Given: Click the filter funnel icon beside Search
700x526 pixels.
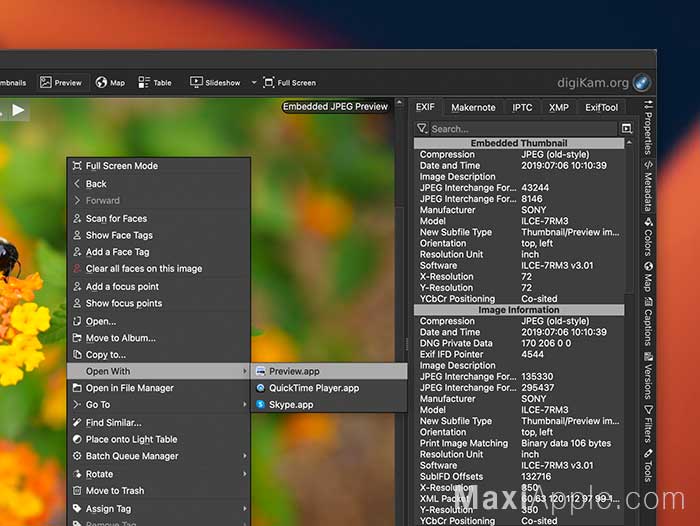Looking at the screenshot, I should (421, 129).
